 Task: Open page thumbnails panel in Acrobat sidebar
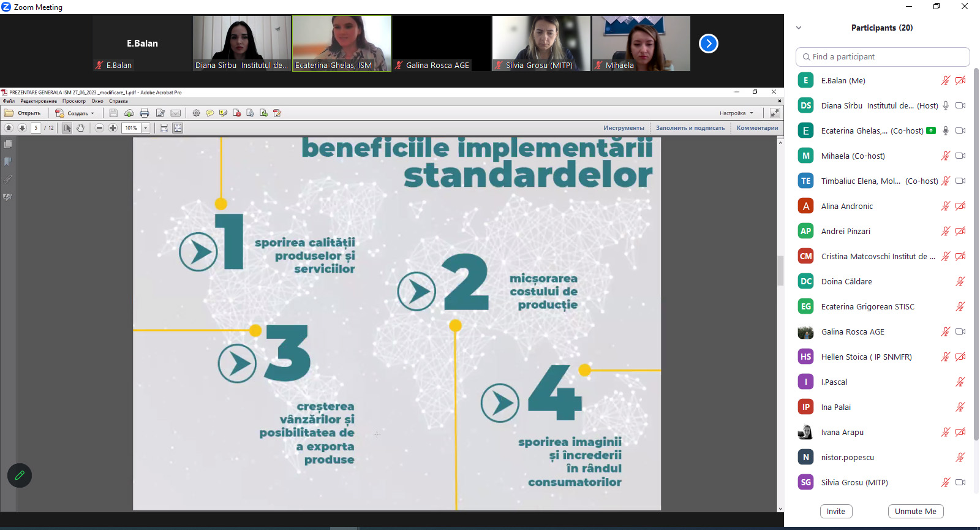8,144
